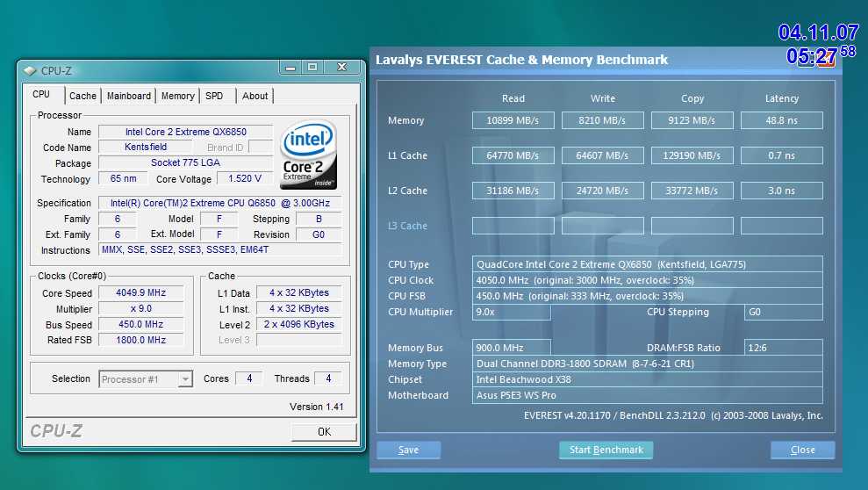Click the desktop date and time clock gadget
The width and height of the screenshot is (868, 490).
817,44
